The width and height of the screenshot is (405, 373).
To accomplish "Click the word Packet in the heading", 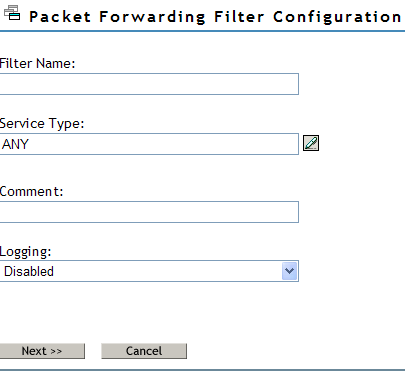I will [60, 17].
